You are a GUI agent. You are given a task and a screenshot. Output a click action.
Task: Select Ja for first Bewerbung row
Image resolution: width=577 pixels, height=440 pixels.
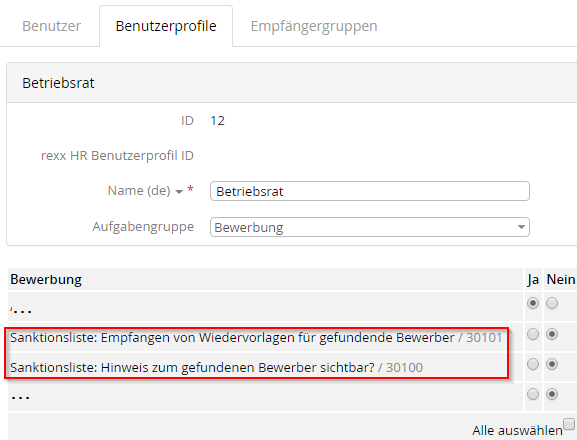[533, 303]
